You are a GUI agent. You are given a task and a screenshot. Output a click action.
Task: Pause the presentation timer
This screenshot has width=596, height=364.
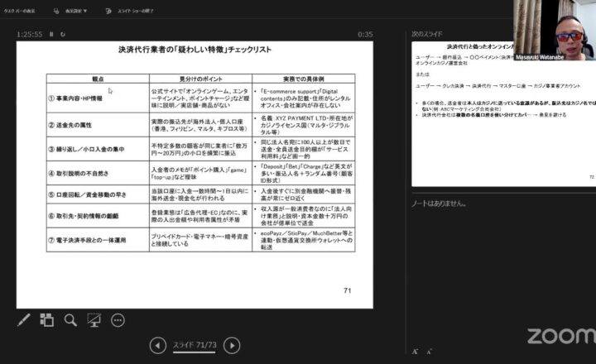pyautogui.click(x=51, y=34)
